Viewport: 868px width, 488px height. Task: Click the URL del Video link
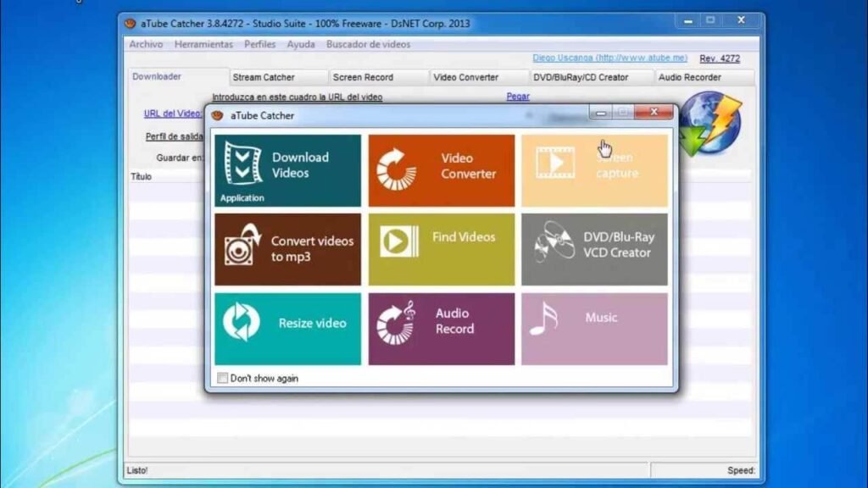coord(173,114)
